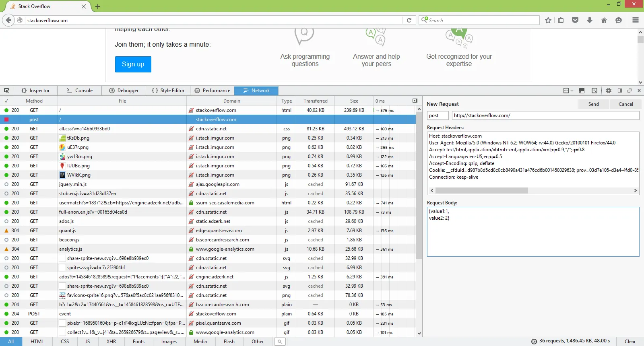Toggle the JS filter
This screenshot has height=346, width=644.
[x=88, y=342]
